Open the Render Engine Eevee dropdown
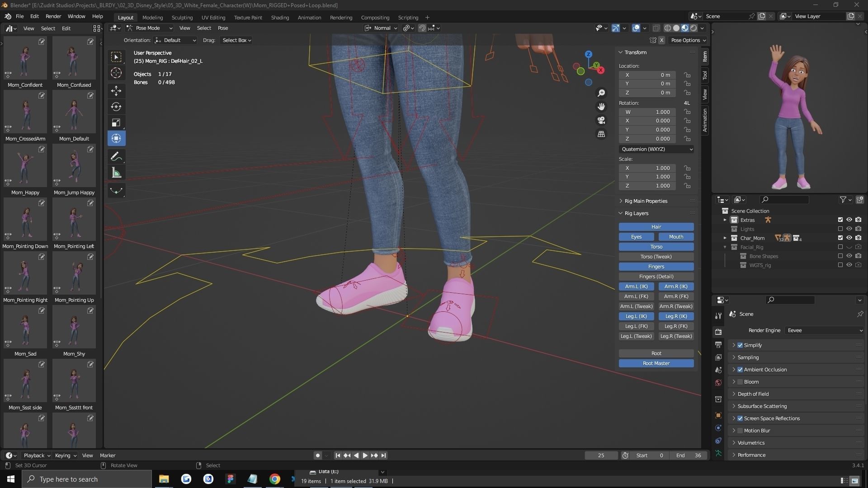 (x=824, y=330)
